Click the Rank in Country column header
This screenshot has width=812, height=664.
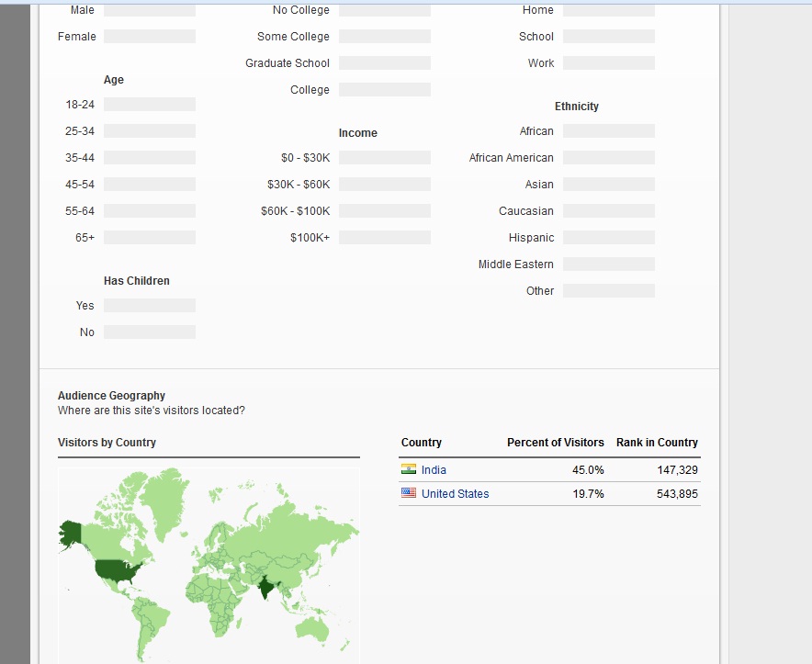tap(657, 443)
